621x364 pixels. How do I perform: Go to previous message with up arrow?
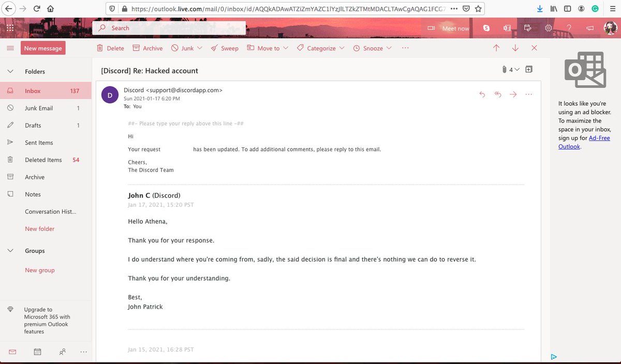[496, 48]
